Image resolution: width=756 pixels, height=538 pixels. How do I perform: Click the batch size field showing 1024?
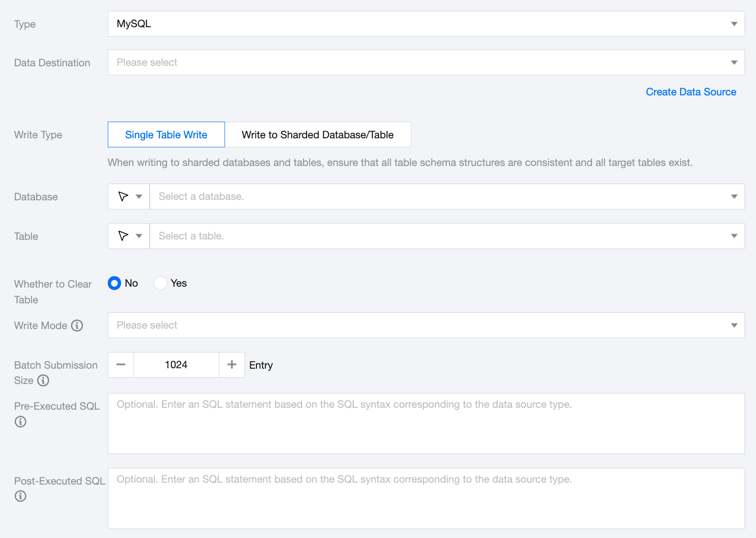pyautogui.click(x=176, y=365)
